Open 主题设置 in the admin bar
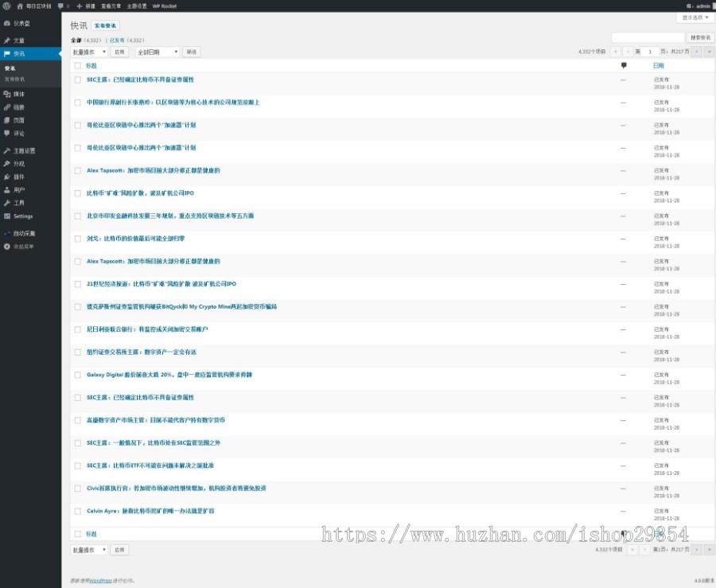Viewport: 716px width, 588px height. pyautogui.click(x=136, y=6)
